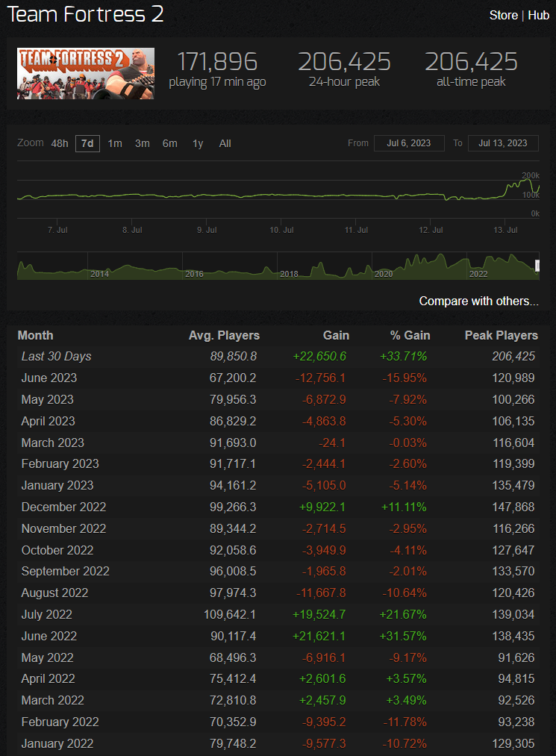Open the Hub link
This screenshot has width=556, height=756.
click(x=538, y=16)
